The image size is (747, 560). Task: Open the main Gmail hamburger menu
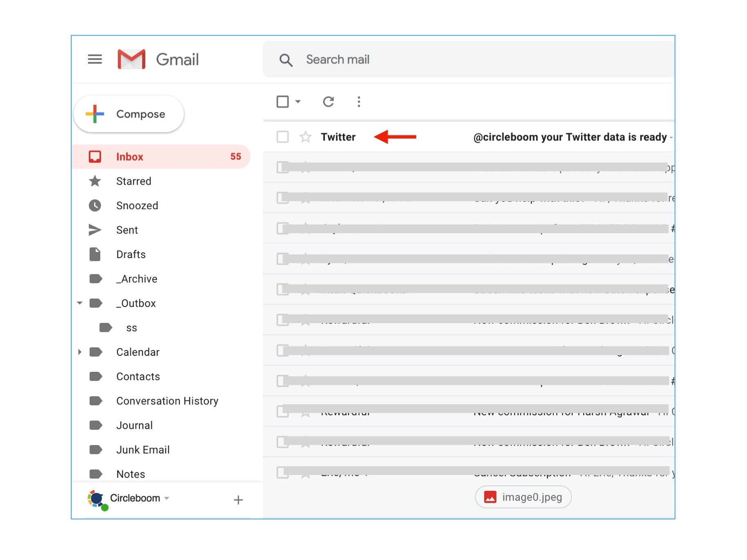[x=95, y=59]
